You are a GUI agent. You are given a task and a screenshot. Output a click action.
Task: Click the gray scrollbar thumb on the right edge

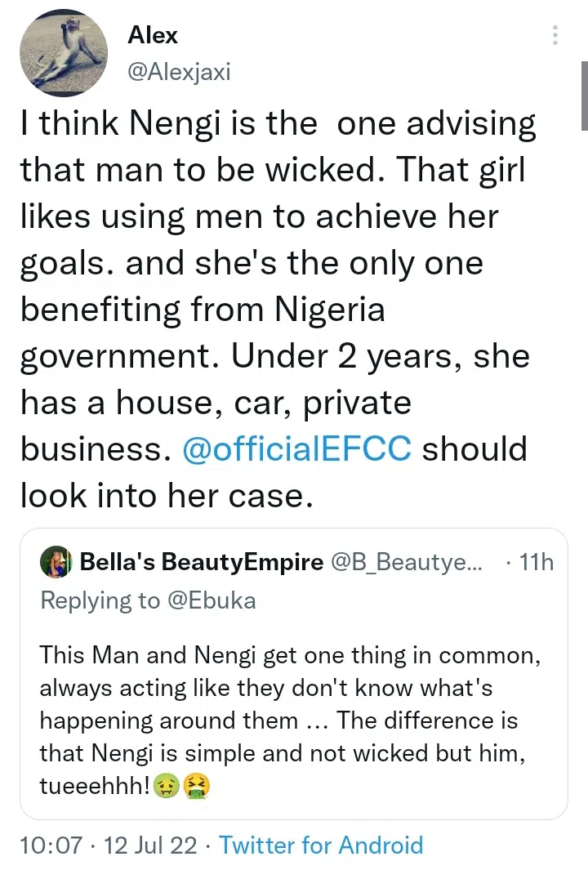584,98
